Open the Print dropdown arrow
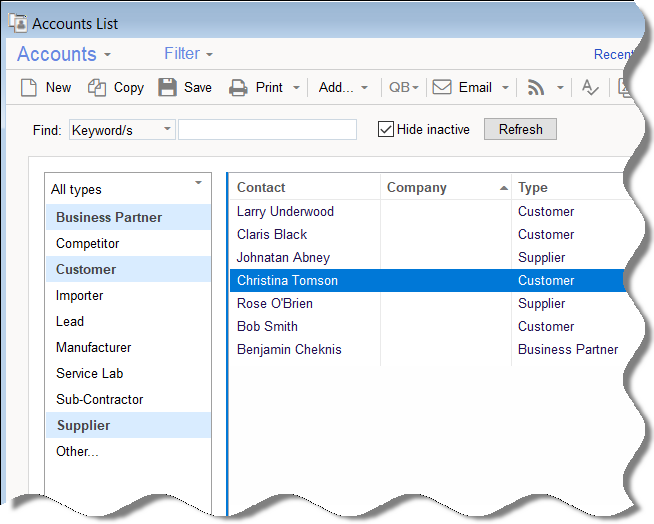Image resolution: width=654 pixels, height=524 pixels. coord(296,88)
